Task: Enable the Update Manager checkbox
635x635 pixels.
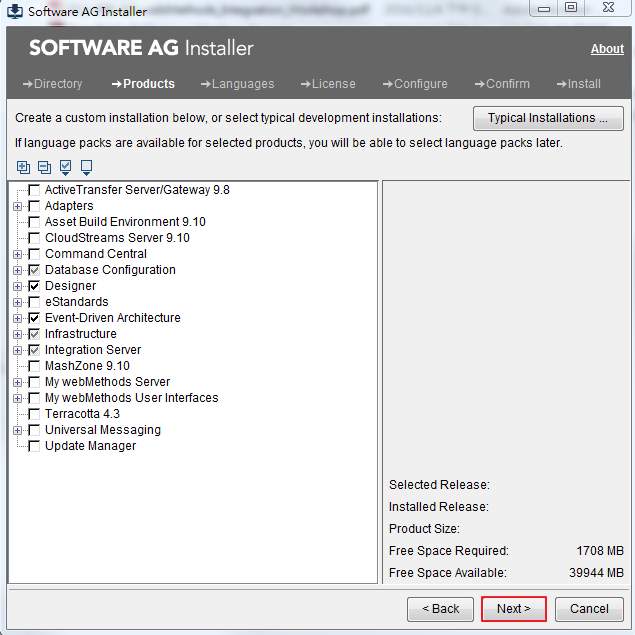Action: click(34, 446)
